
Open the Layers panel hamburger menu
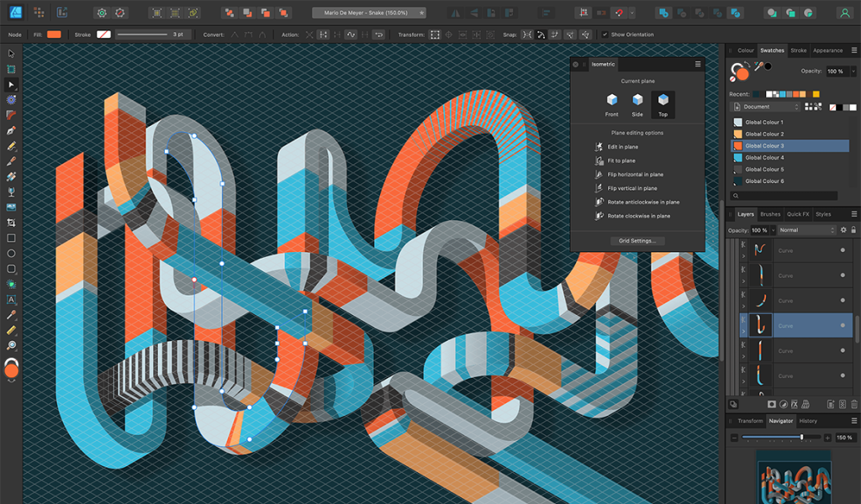click(x=854, y=214)
